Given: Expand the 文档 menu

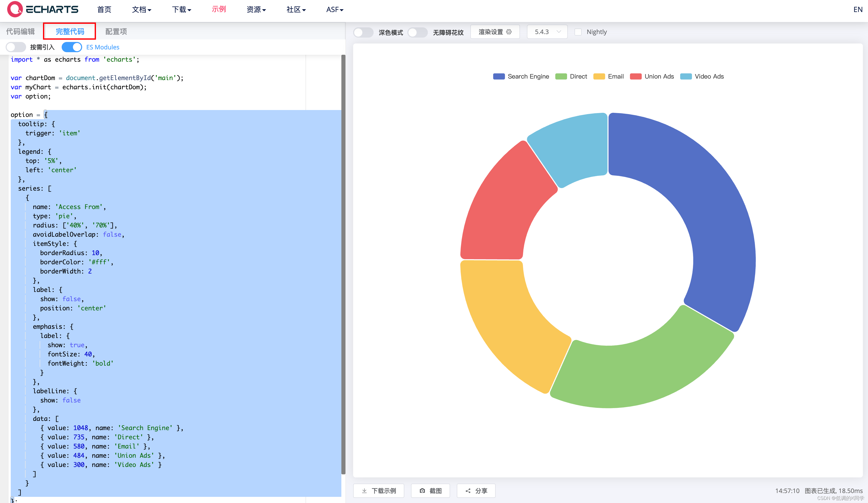Looking at the screenshot, I should (x=141, y=10).
